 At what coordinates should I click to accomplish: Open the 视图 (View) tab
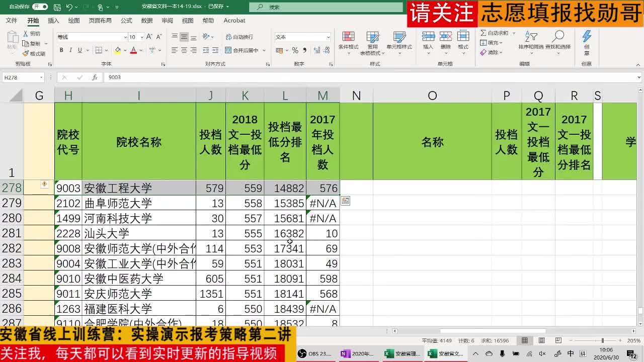[188, 21]
